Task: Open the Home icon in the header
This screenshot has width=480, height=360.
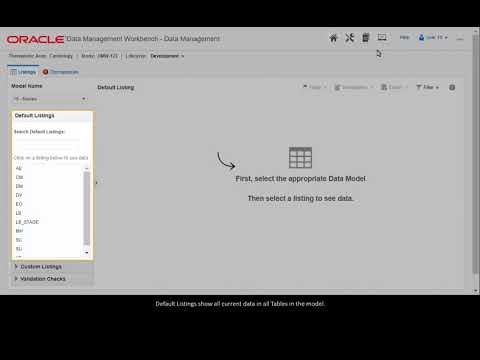Action: 333,38
